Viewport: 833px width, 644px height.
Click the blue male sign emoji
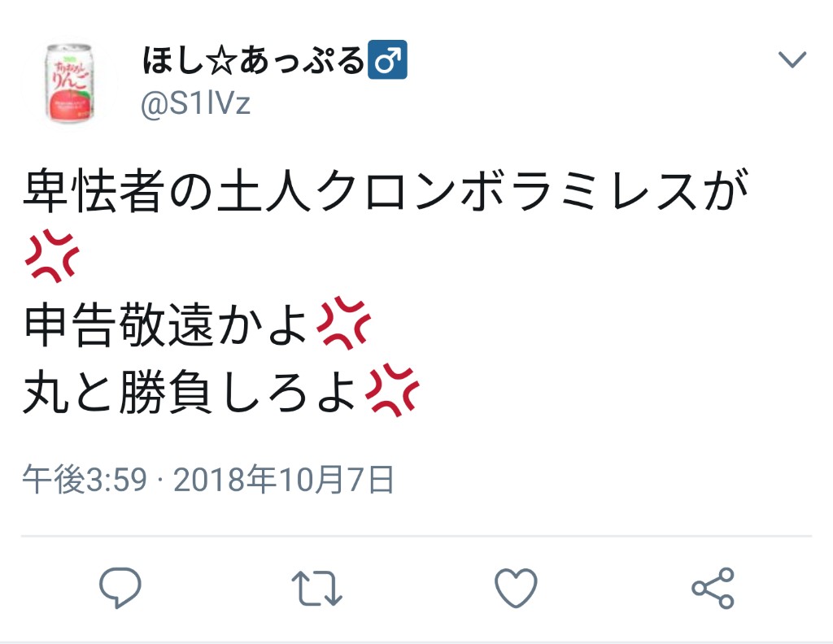click(388, 59)
